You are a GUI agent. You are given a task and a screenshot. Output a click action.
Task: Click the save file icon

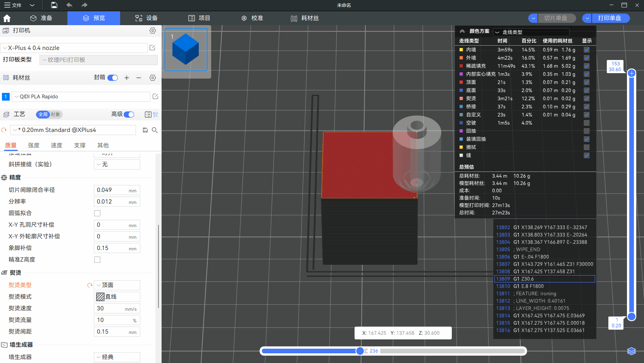54,5
